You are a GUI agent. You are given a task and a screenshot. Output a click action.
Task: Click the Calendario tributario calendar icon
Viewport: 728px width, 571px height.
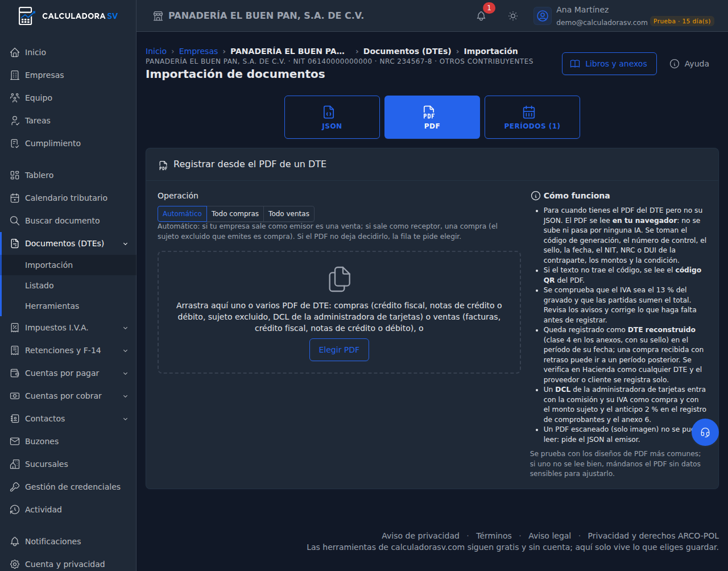(15, 198)
